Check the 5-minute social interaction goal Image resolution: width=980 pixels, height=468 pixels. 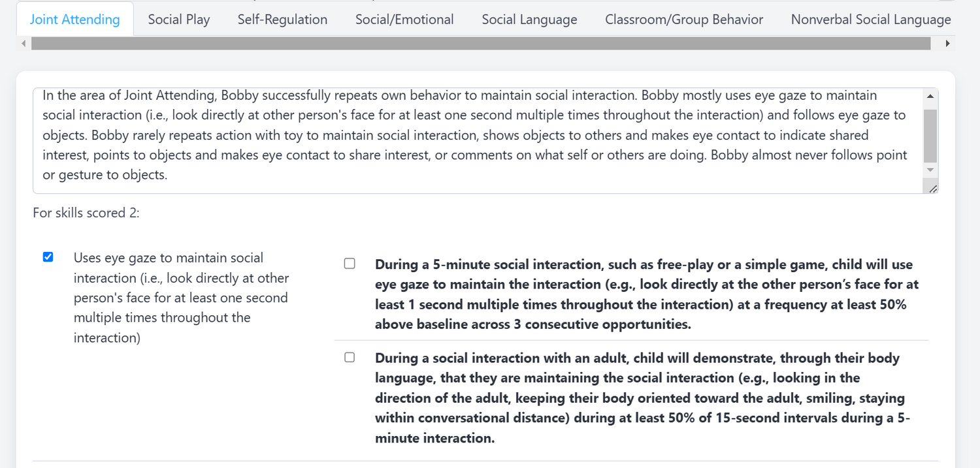click(350, 264)
